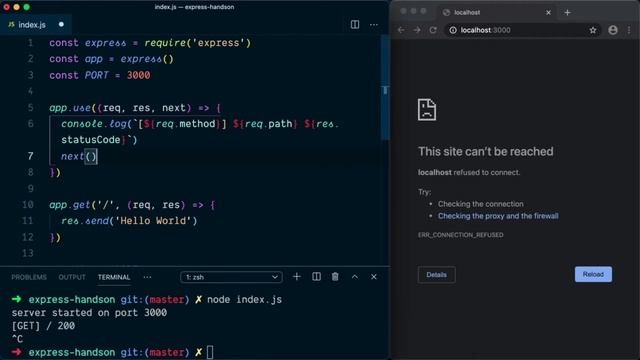Click unsaved dot on index.js tab
Screen dimensions: 640x360
tap(61, 24)
